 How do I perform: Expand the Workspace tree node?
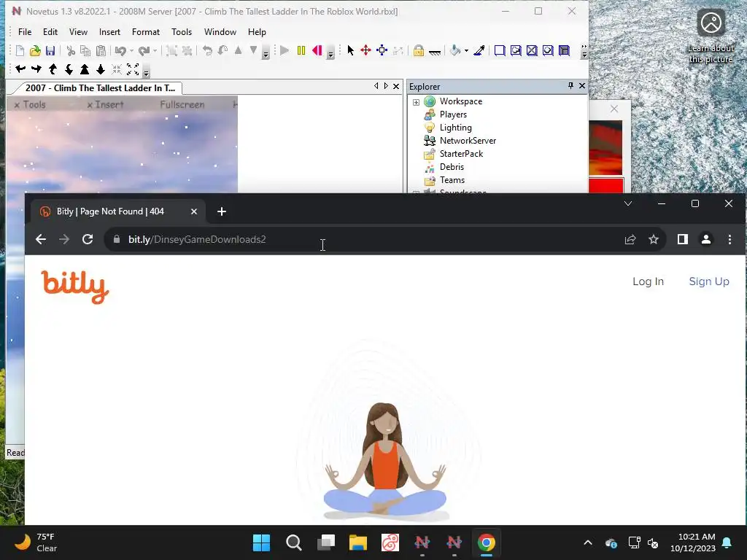(x=416, y=102)
